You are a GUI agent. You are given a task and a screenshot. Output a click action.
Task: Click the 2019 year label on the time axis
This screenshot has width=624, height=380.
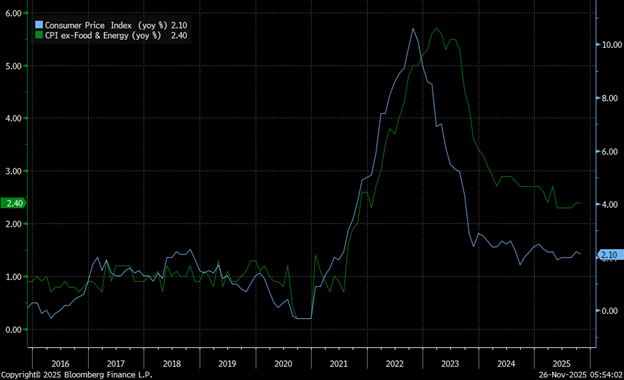227,364
